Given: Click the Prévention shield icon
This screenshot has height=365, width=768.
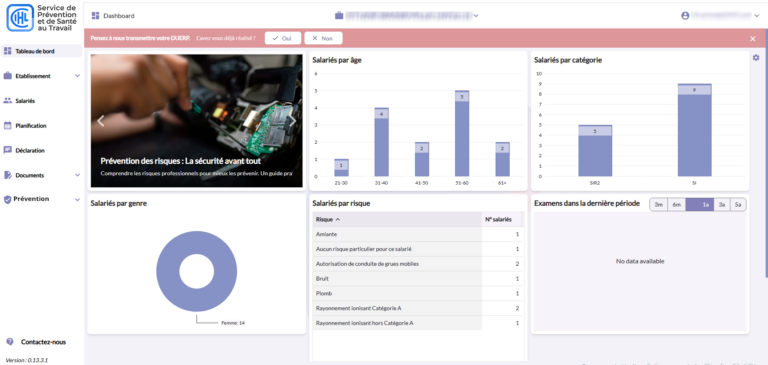Looking at the screenshot, I should [7, 199].
